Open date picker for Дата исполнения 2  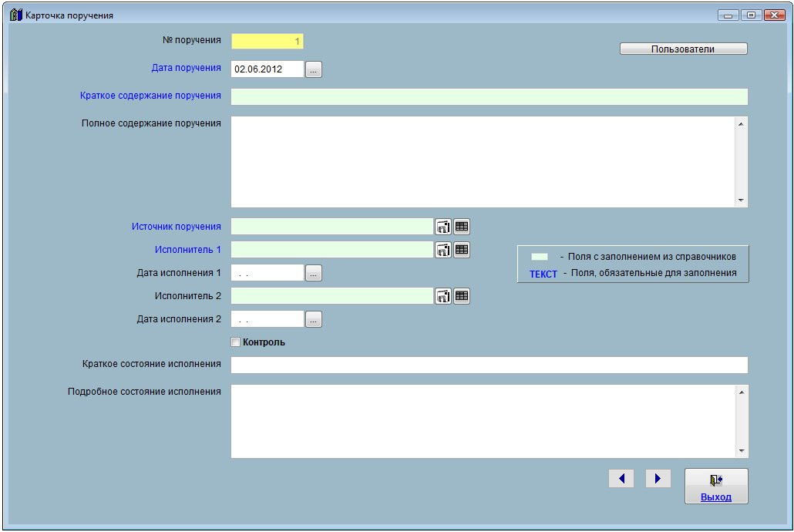tap(314, 319)
